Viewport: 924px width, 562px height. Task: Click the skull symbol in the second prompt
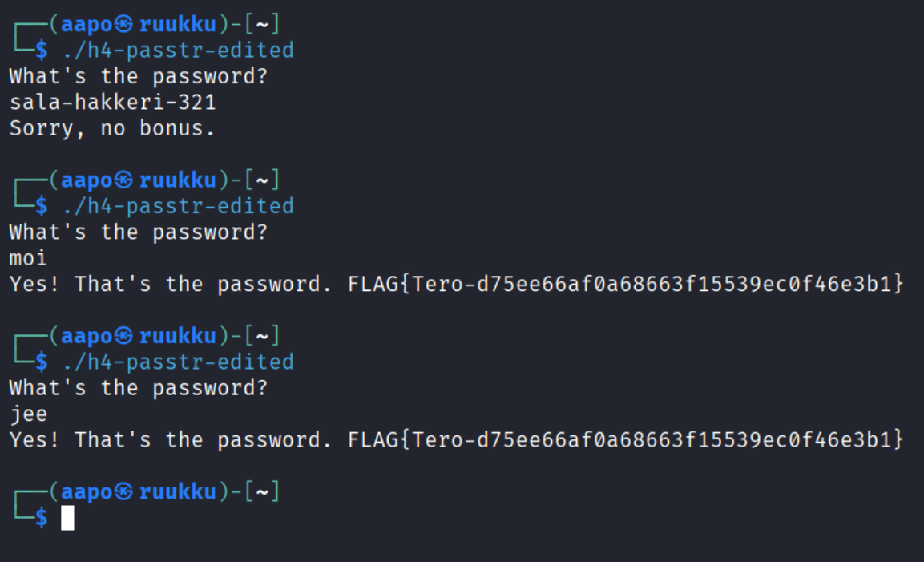point(125,180)
